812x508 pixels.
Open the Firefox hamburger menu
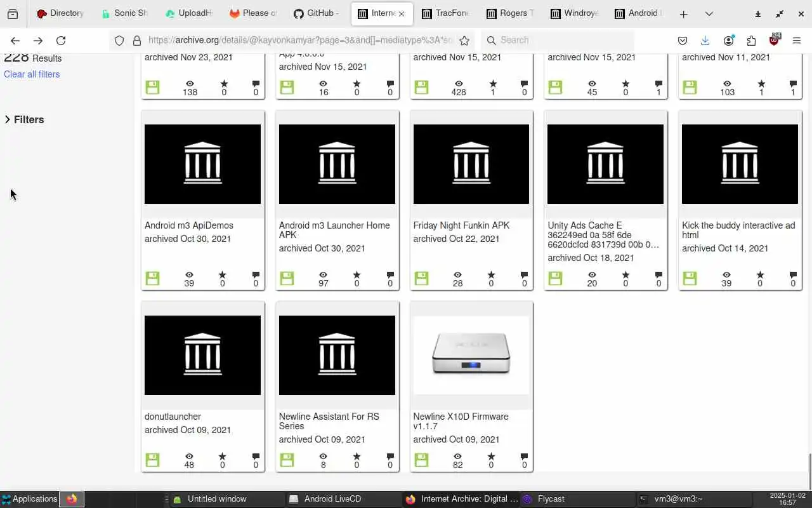pos(797,41)
